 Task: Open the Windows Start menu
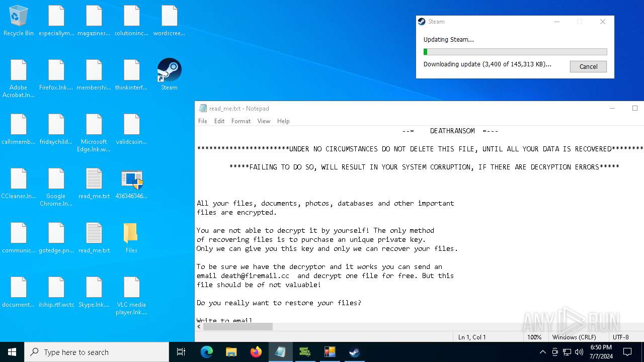coord(12,352)
